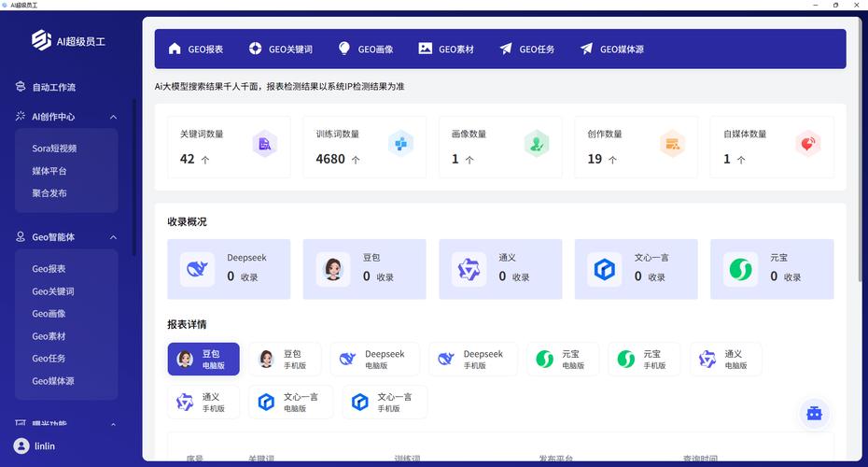Open Geo报表 in sidebar
The height and width of the screenshot is (467, 868).
click(x=49, y=269)
